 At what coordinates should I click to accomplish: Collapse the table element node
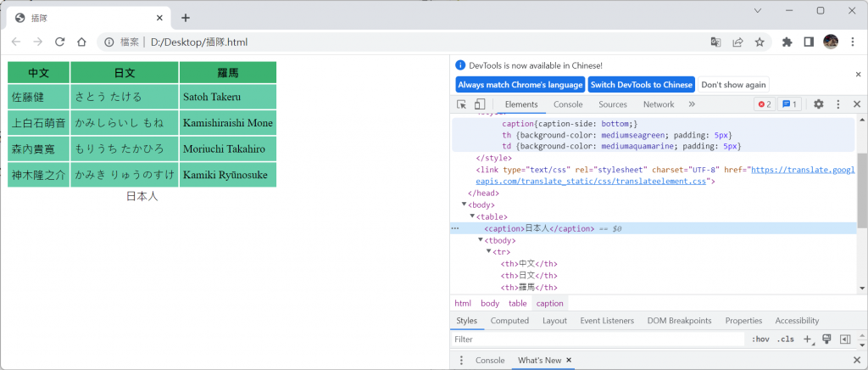pyautogui.click(x=473, y=216)
